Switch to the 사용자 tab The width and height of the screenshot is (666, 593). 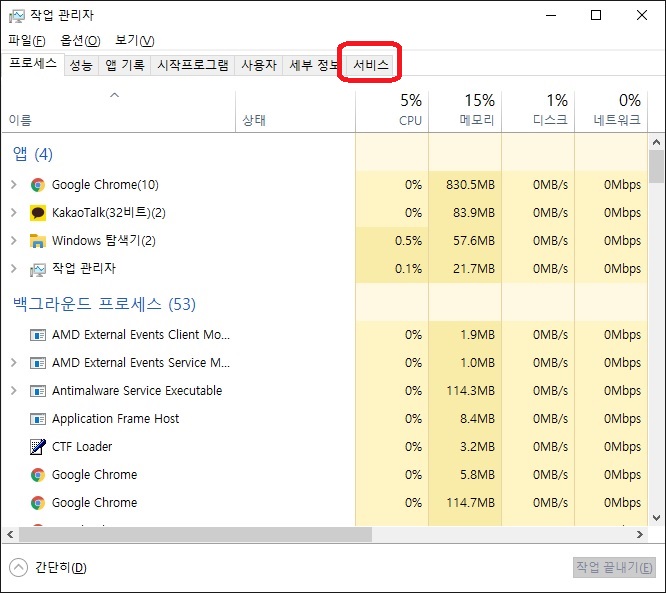259,65
